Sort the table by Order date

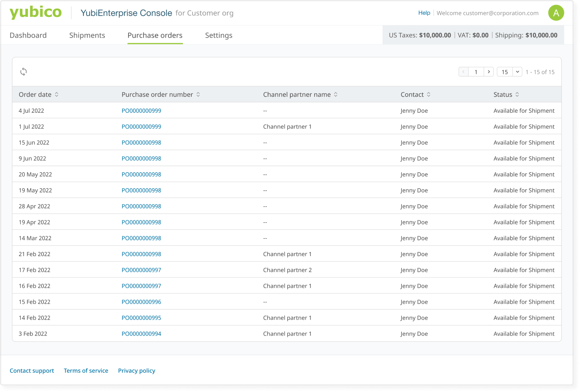tap(57, 94)
